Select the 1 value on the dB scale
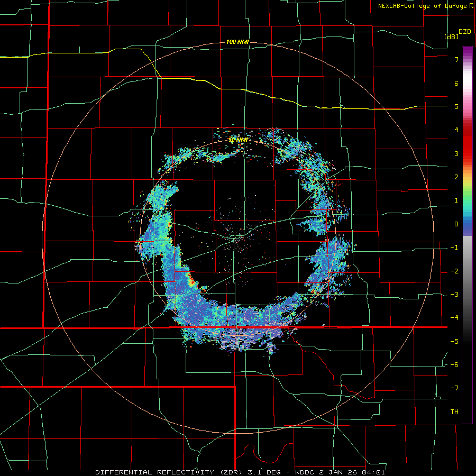The image size is (476, 476). click(x=456, y=200)
